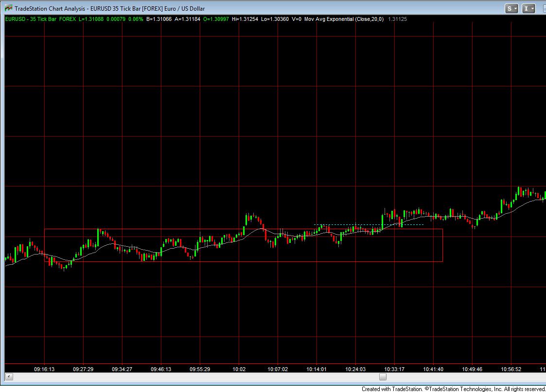Click the 09:34:27 time axis label
The width and height of the screenshot is (546, 392).
(x=122, y=369)
